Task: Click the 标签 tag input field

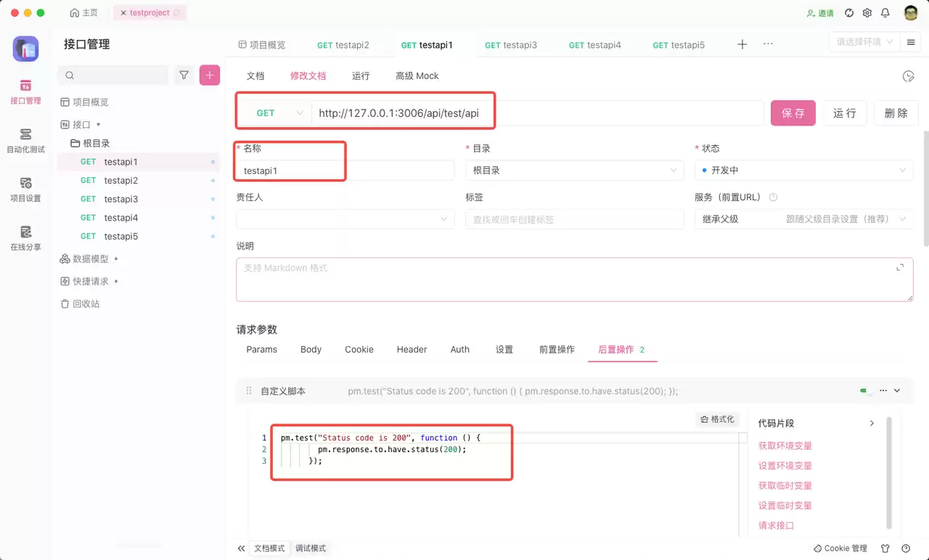Action: coord(574,219)
